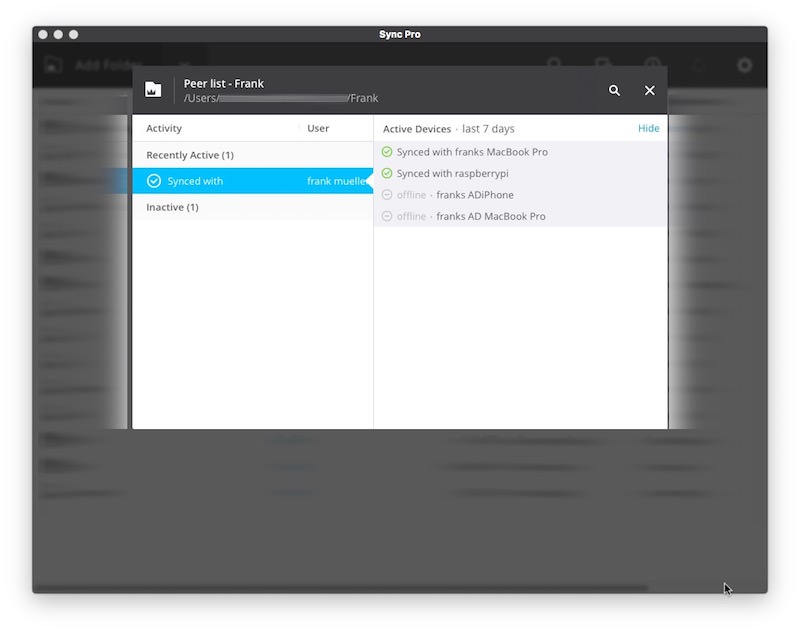Click the offline icon next to franks ADiPhone
This screenshot has width=800, height=632.
click(387, 195)
